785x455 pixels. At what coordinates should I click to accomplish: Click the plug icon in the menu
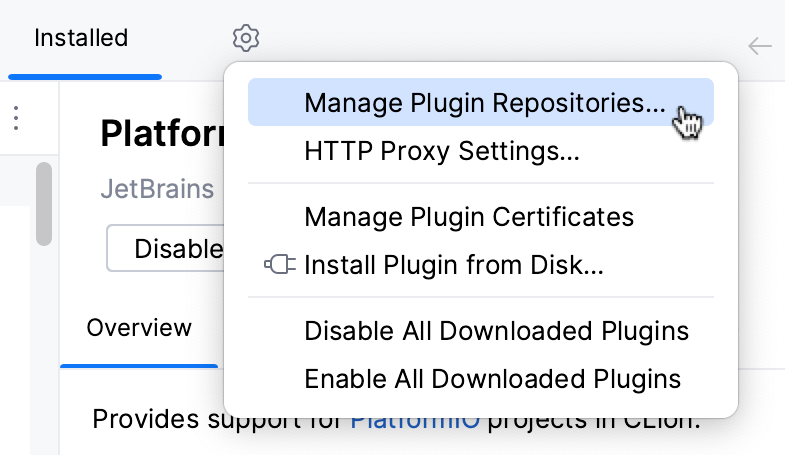pos(279,265)
